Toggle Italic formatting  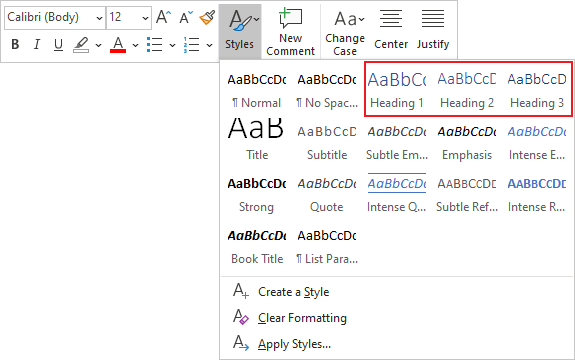tap(36, 44)
